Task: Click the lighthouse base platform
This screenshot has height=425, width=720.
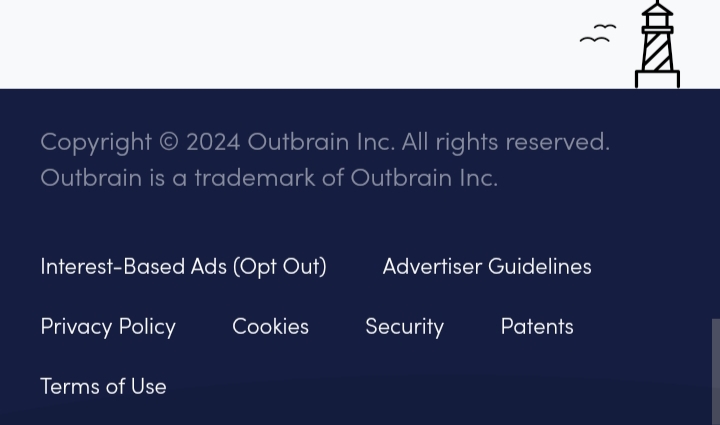Action: [657, 79]
